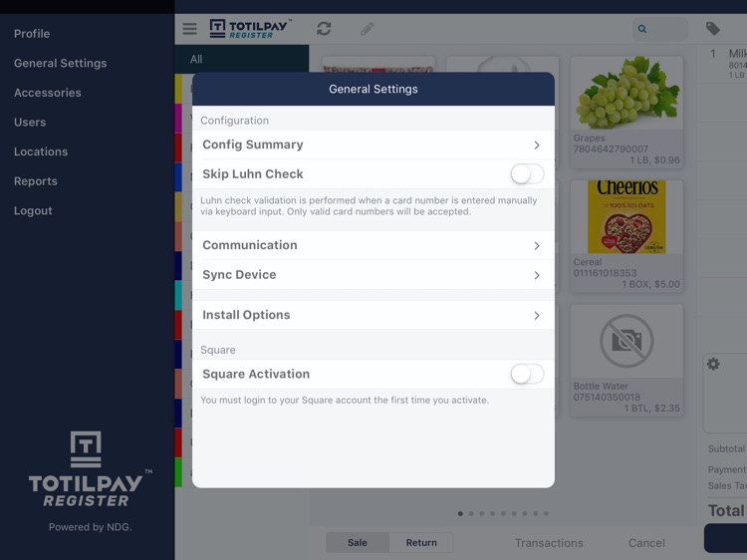Image resolution: width=747 pixels, height=560 pixels.
Task: Select the Grapes product tile
Action: pos(626,112)
